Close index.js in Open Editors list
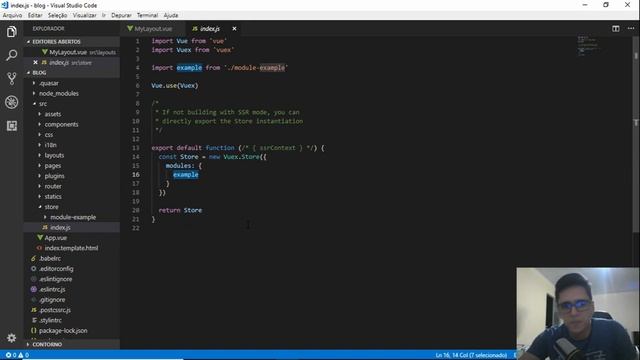Image resolution: width=640 pixels, height=360 pixels. pyautogui.click(x=36, y=62)
